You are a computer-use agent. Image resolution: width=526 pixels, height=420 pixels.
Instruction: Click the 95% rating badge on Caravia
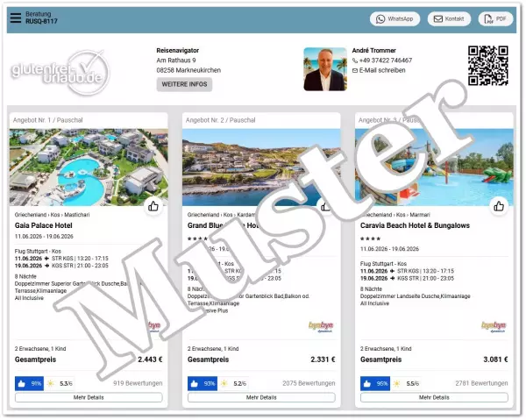(x=374, y=383)
